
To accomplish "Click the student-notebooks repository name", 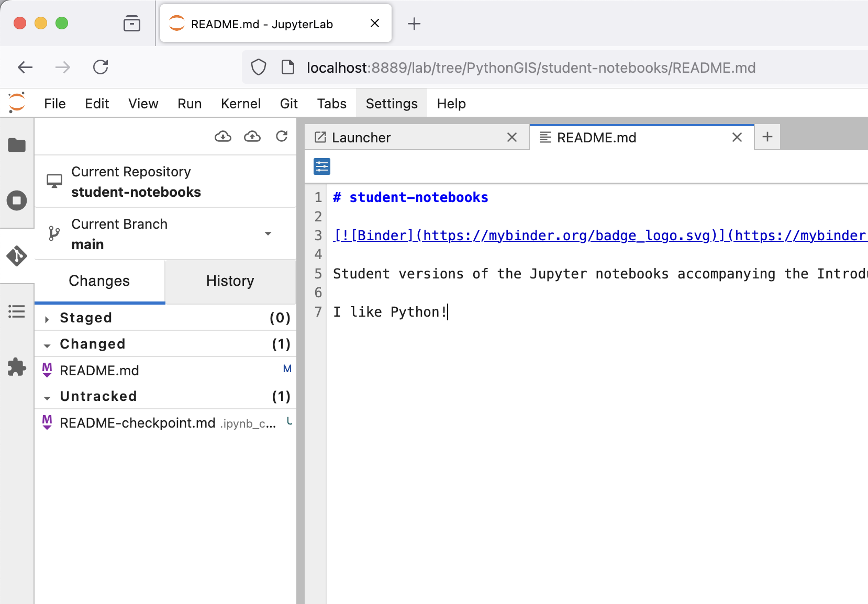I will pos(136,192).
